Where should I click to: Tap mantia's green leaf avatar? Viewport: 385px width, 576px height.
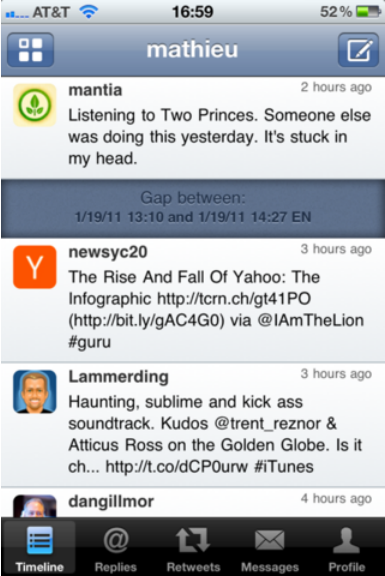[x=35, y=105]
